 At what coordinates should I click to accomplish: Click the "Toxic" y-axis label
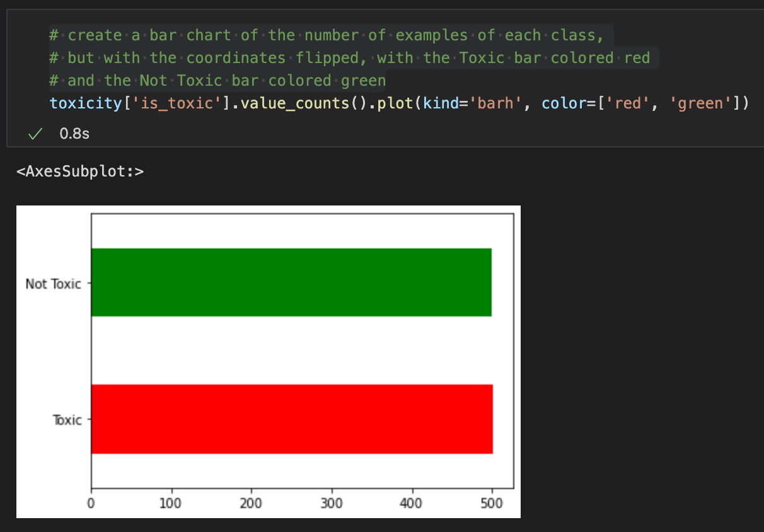pyautogui.click(x=67, y=419)
